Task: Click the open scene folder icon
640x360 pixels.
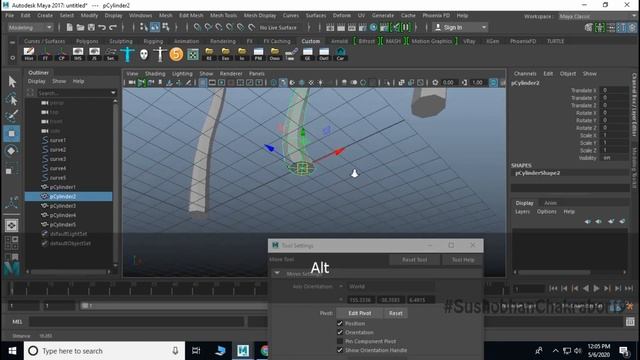Action: click(x=80, y=27)
